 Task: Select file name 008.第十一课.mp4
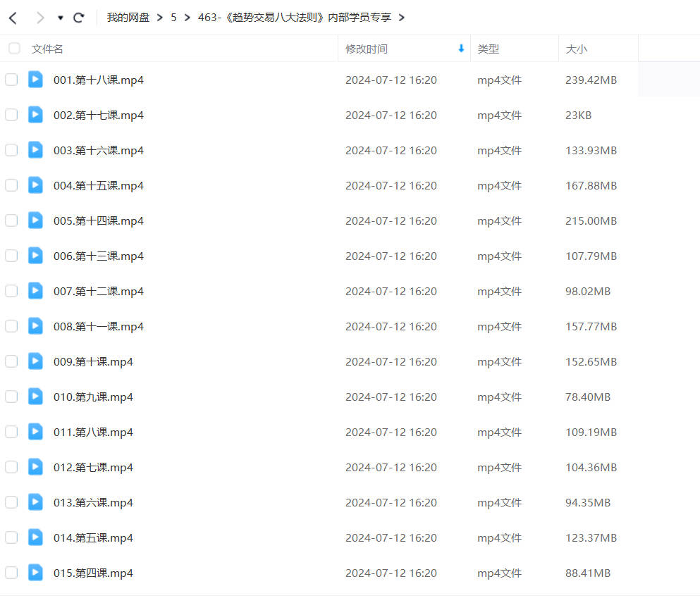coord(99,327)
